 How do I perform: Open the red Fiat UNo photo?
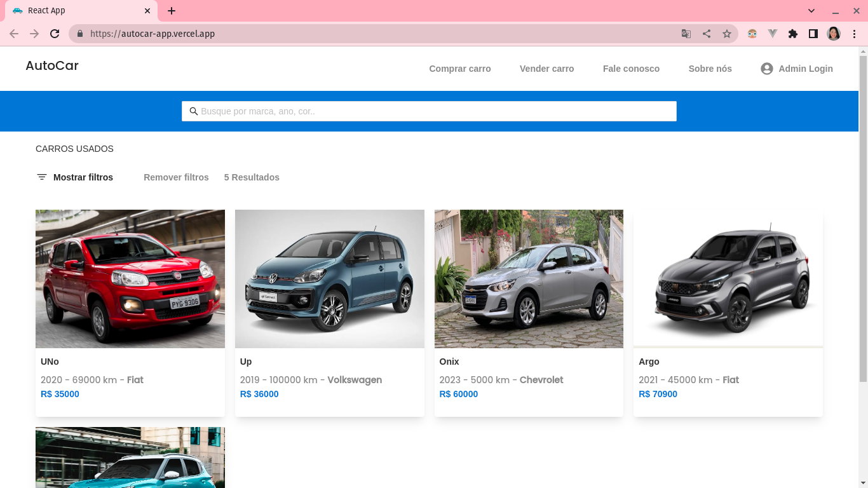tap(130, 279)
